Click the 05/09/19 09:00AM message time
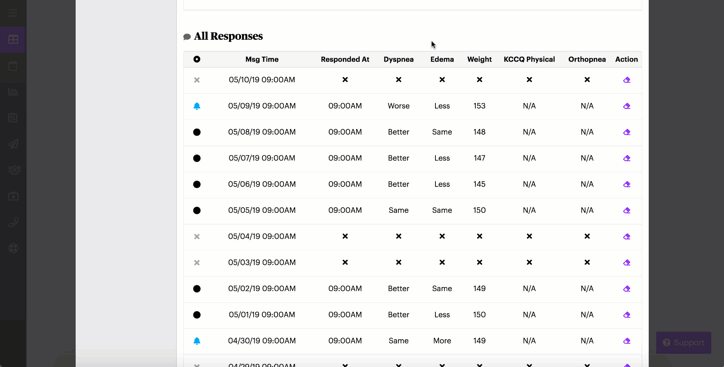The width and height of the screenshot is (724, 367). 262,106
